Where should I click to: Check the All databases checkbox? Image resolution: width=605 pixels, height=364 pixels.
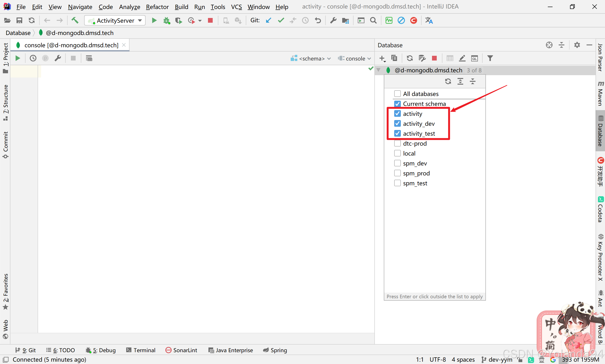click(x=397, y=94)
